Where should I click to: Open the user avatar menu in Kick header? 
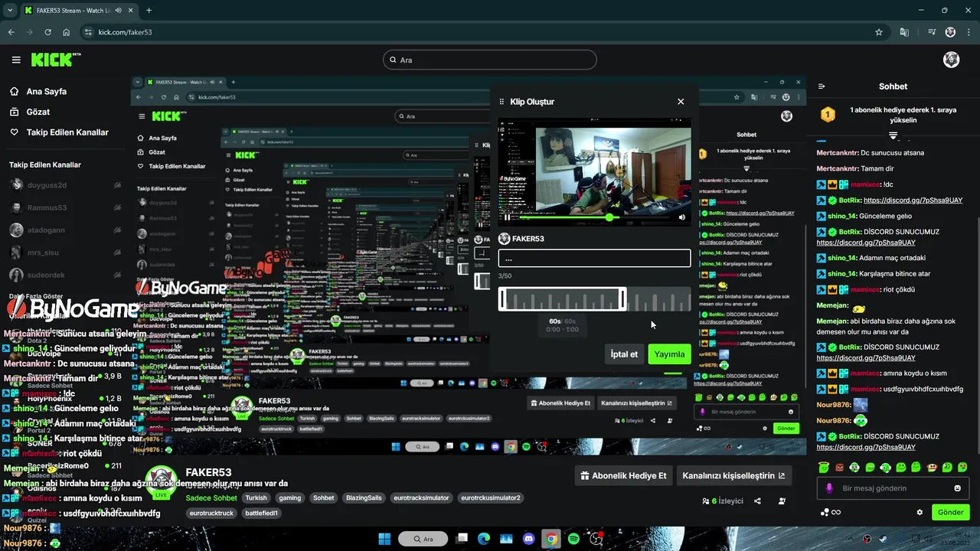tap(951, 60)
